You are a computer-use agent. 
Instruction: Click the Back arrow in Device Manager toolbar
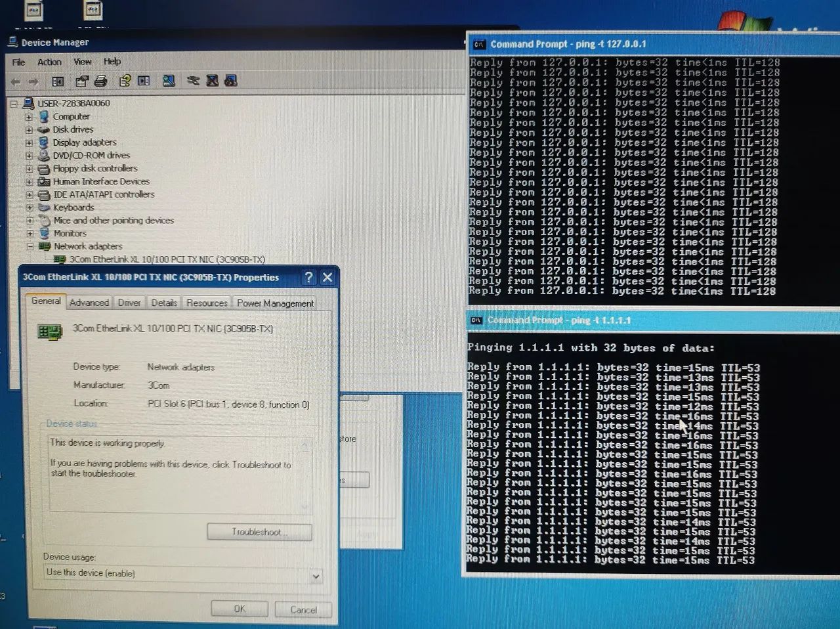point(15,81)
